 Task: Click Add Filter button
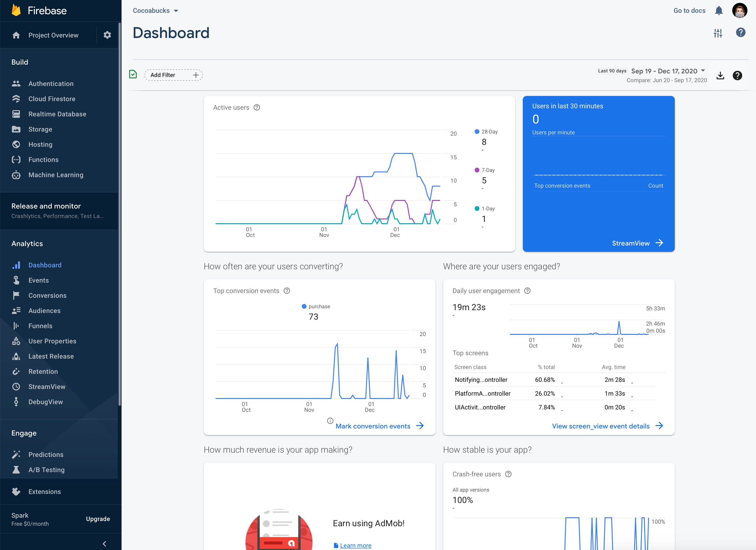pos(173,75)
